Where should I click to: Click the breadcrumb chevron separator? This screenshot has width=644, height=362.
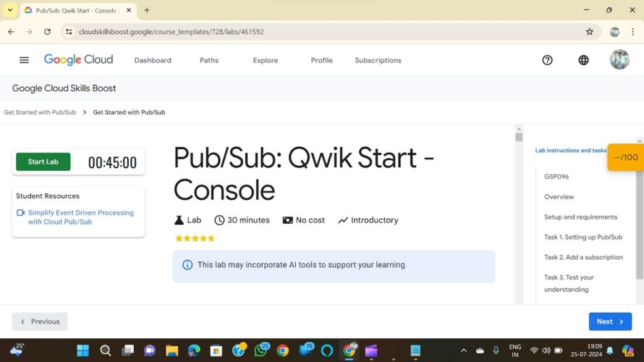point(85,112)
